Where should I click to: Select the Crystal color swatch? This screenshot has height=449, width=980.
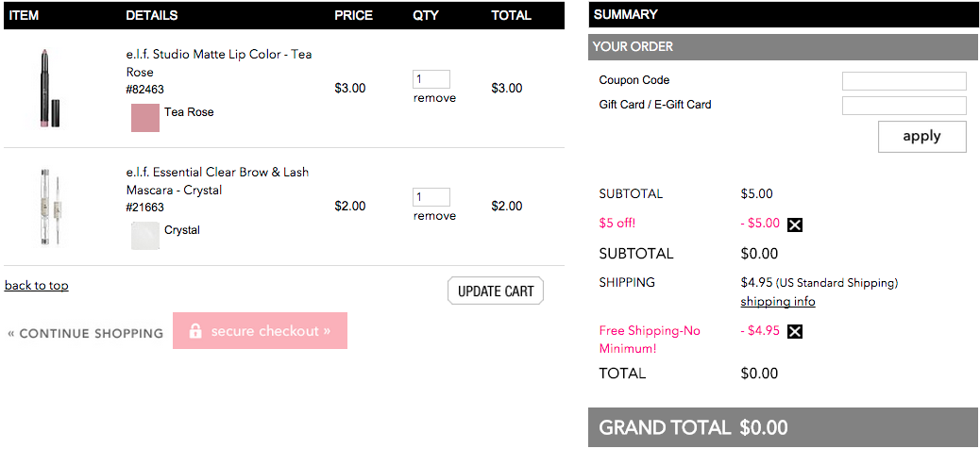click(145, 236)
